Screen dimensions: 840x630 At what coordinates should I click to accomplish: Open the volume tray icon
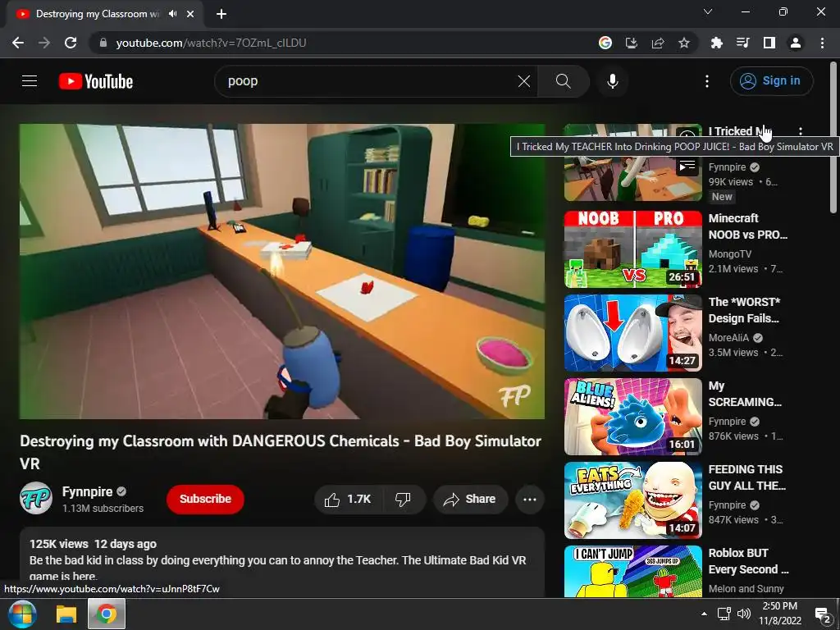point(743,614)
